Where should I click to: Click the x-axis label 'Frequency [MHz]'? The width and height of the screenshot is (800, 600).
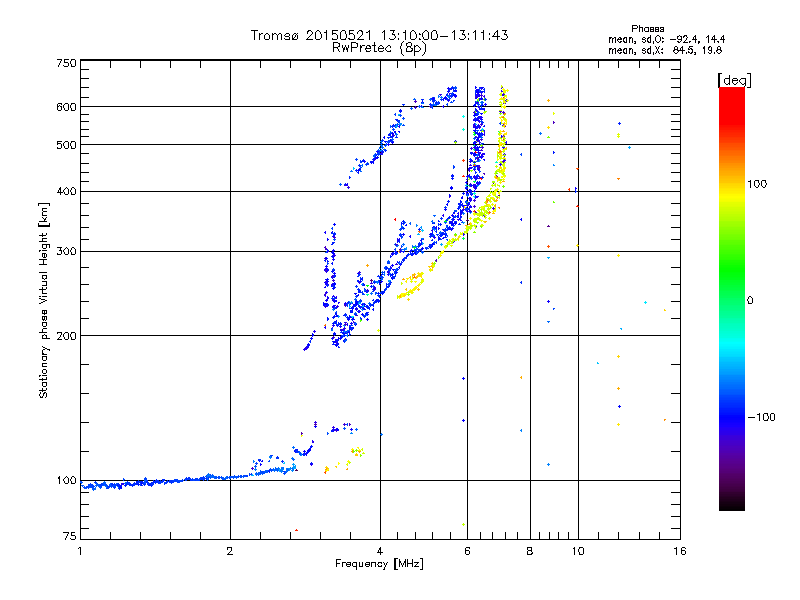(x=379, y=564)
